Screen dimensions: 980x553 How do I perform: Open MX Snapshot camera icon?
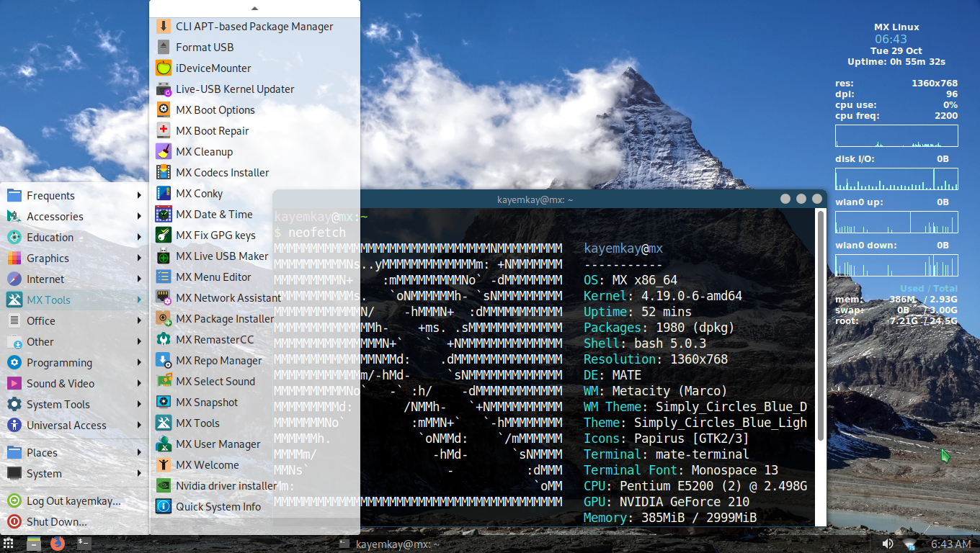pos(164,403)
